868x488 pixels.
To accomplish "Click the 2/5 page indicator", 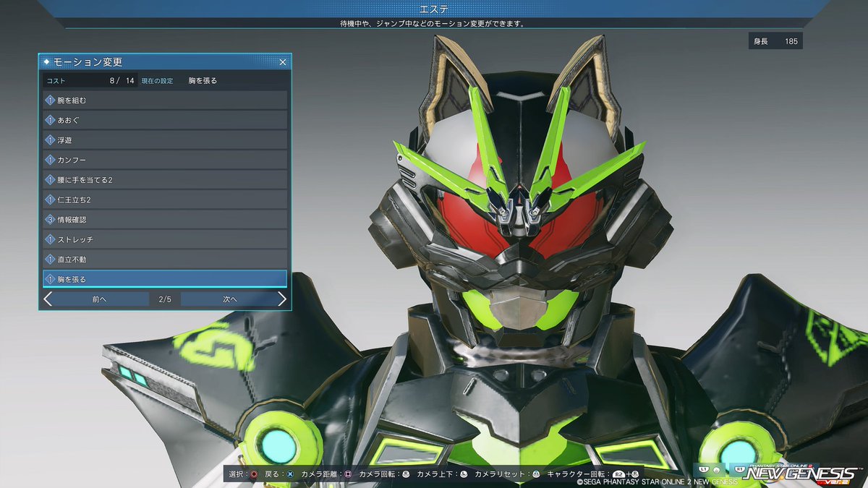I will click(164, 299).
